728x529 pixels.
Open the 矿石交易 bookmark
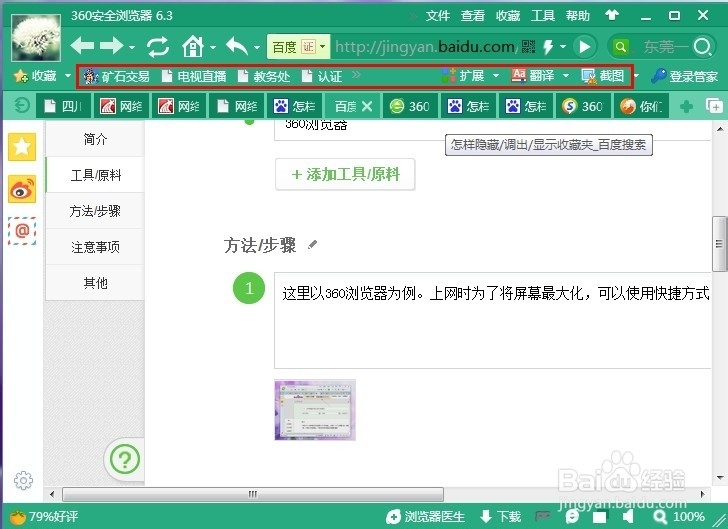click(117, 76)
